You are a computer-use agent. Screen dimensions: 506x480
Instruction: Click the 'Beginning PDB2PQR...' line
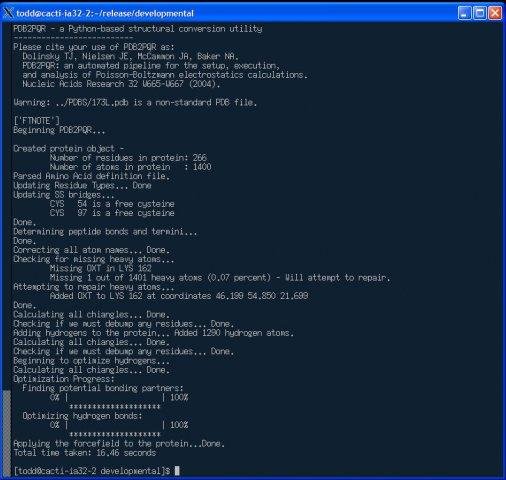59,130
